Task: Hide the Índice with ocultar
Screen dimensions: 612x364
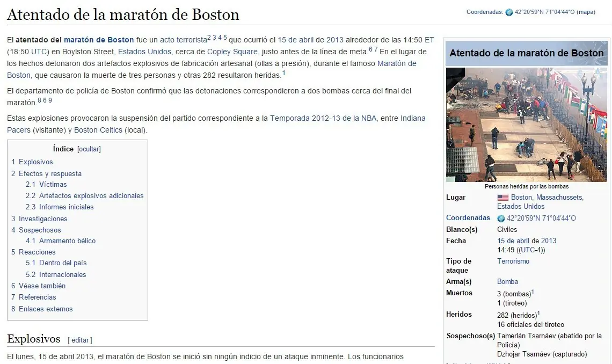Action: [89, 149]
